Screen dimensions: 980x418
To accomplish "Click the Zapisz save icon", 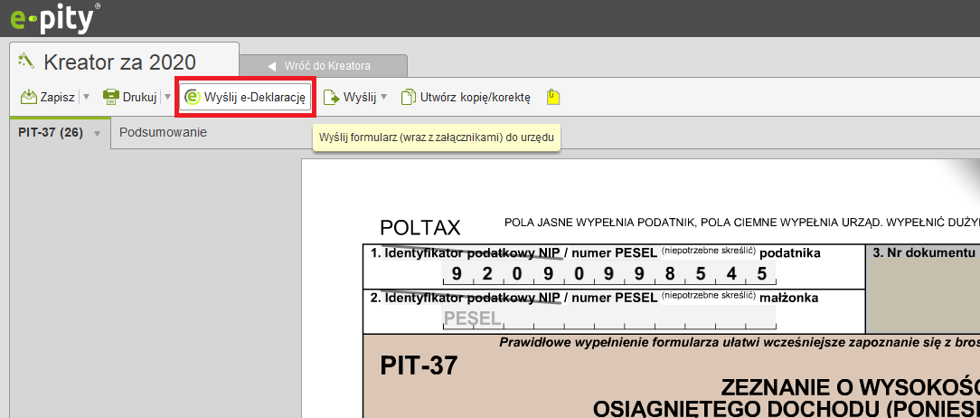I will [28, 97].
